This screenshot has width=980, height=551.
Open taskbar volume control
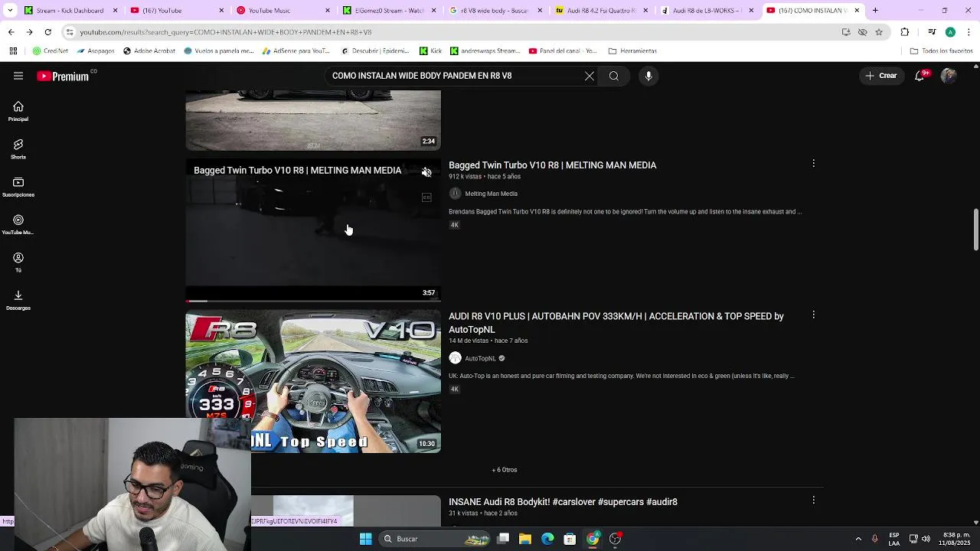[x=926, y=539]
